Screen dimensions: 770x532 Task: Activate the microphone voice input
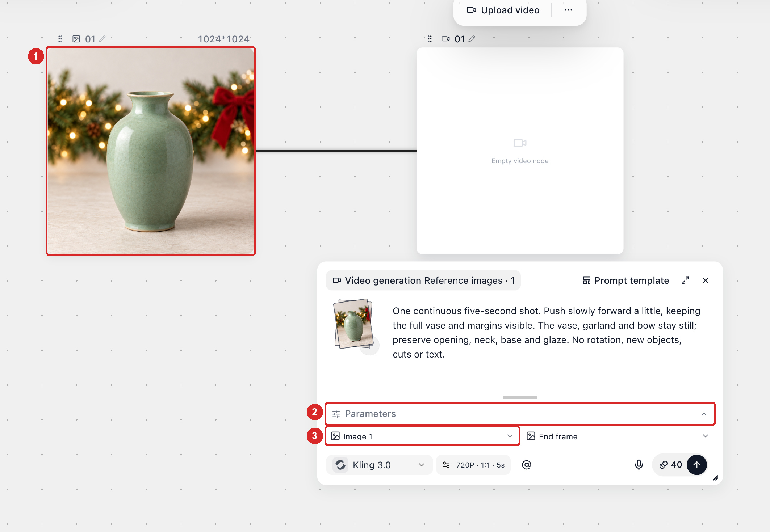tap(639, 465)
